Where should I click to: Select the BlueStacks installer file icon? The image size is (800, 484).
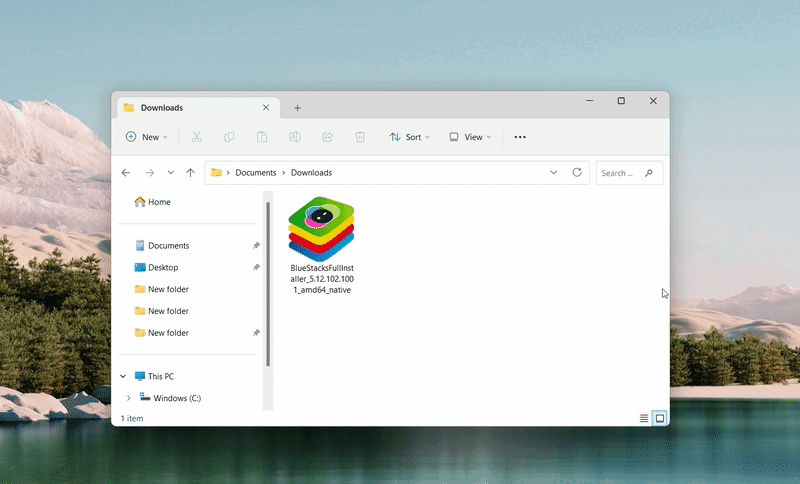[321, 229]
